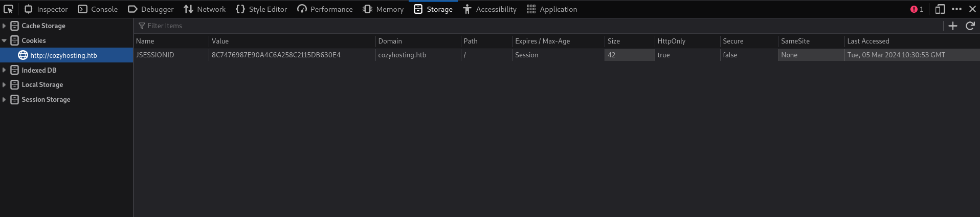This screenshot has height=217, width=980.
Task: Toggle responsive design mode icon
Action: click(x=940, y=9)
